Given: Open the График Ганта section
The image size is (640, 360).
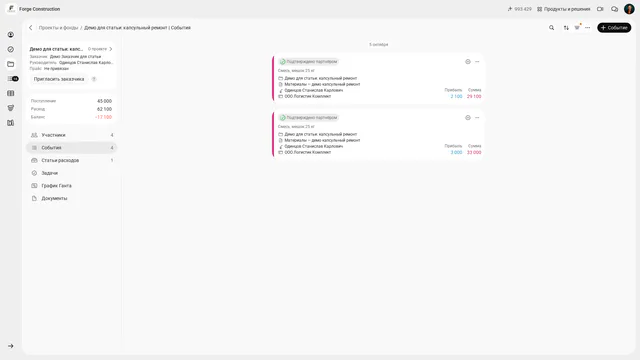Looking at the screenshot, I should 72,186.
